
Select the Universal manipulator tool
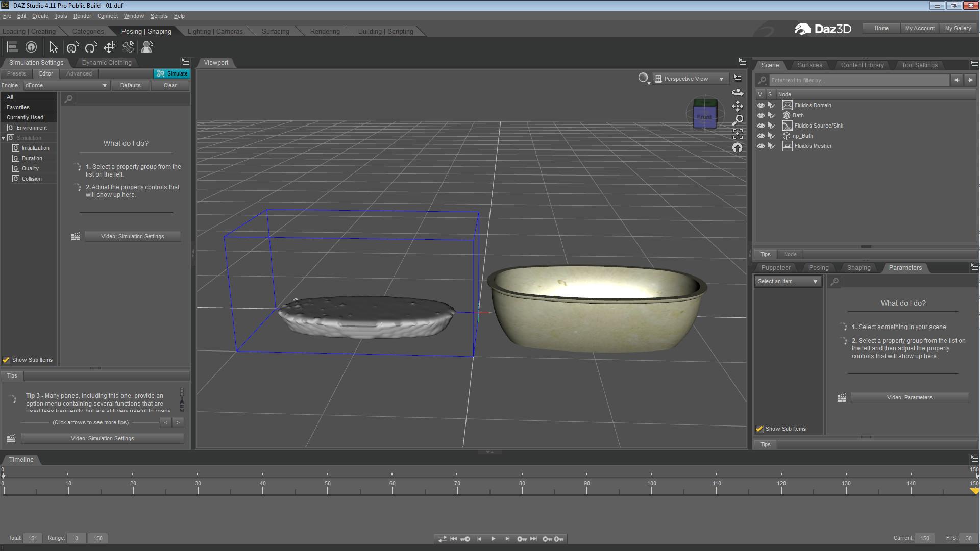coord(72,47)
